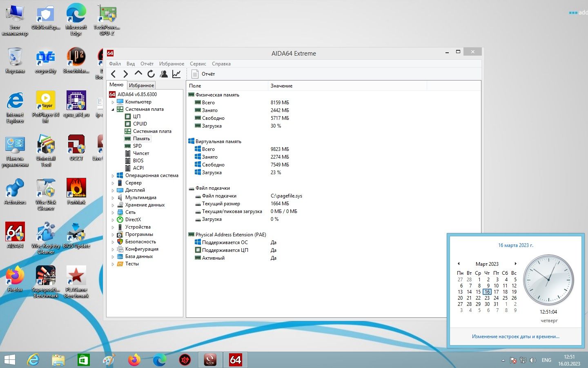Click the Forward arrow in AIDA64 toolbar
Image resolution: width=588 pixels, height=368 pixels.
coord(125,74)
